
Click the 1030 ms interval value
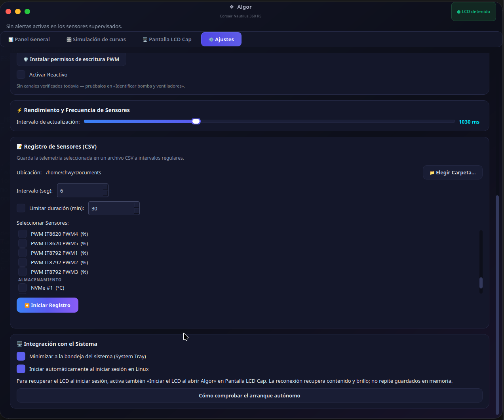(469, 122)
